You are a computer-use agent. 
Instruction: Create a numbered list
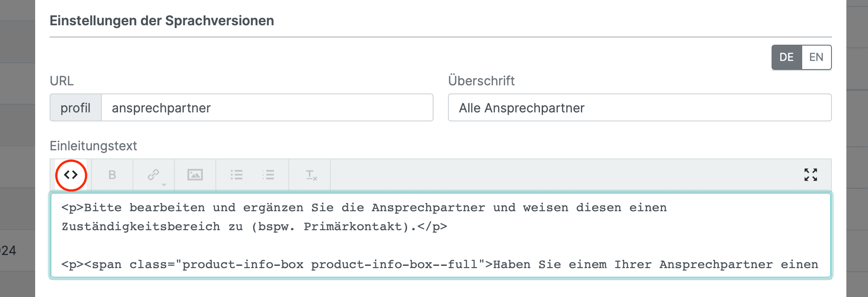(268, 175)
